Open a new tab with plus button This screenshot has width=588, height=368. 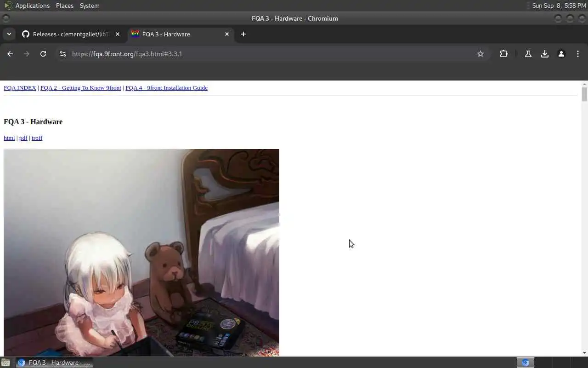pyautogui.click(x=243, y=34)
